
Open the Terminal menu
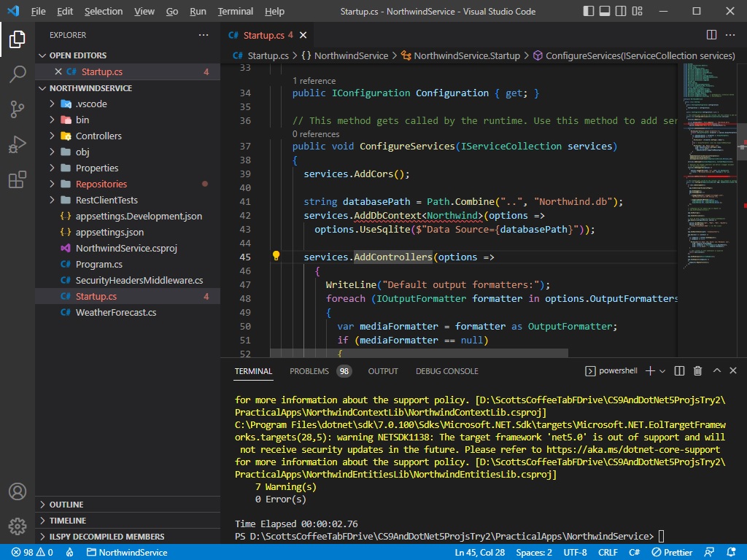click(x=235, y=11)
